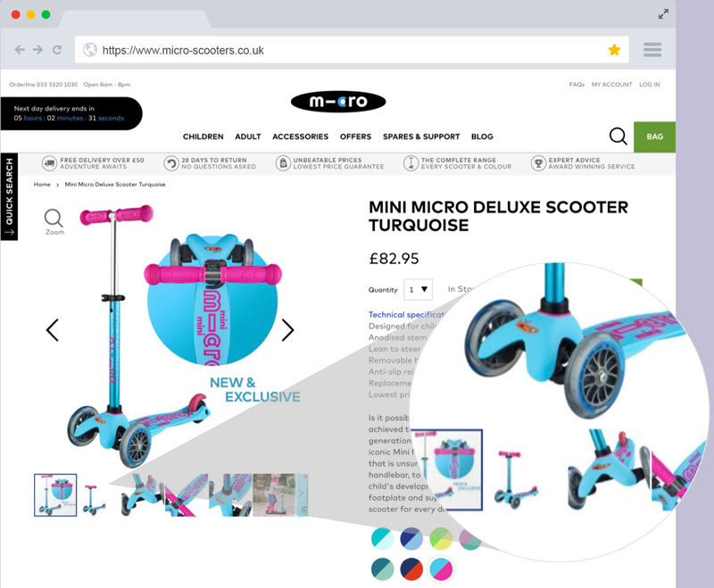Show next product image arrow

[x=287, y=330]
